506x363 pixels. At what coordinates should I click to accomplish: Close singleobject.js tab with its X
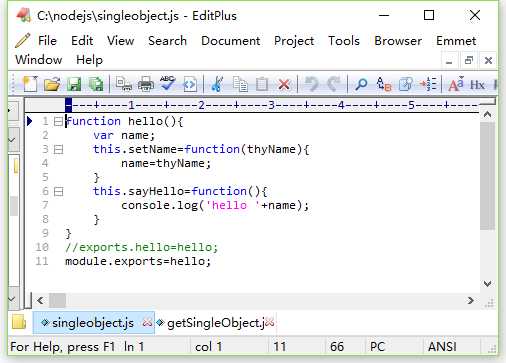[x=147, y=323]
